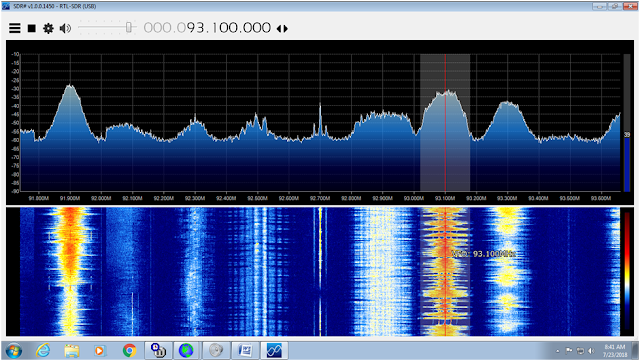Click the 92.300M frequency axis label
The width and height of the screenshot is (640, 361).
[x=195, y=198]
